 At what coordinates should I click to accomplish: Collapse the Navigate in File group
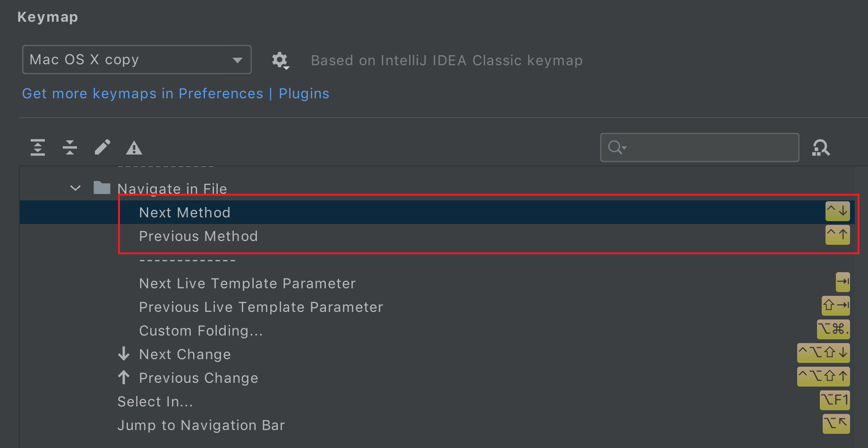coord(75,188)
